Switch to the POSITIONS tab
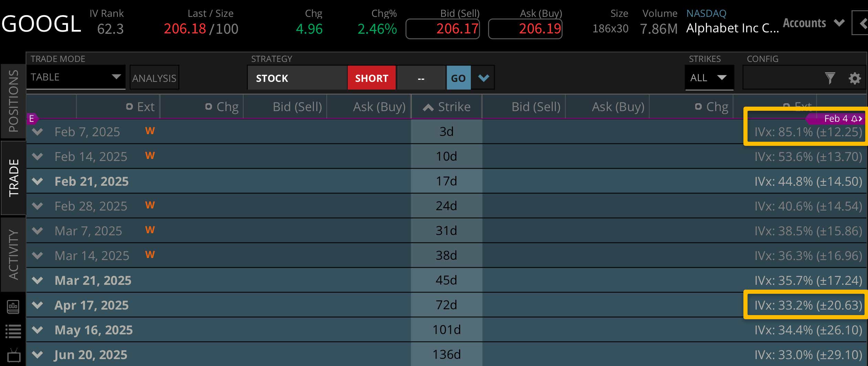This screenshot has width=868, height=366. coord(13,101)
